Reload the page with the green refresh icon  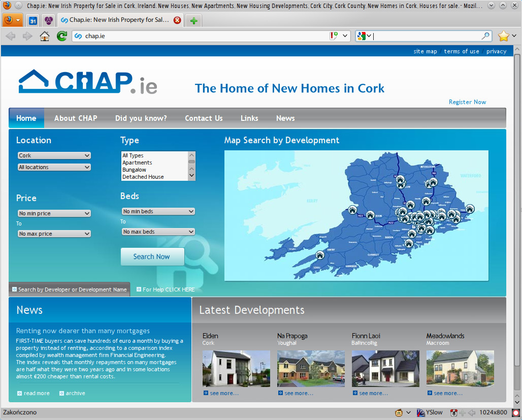coord(62,36)
